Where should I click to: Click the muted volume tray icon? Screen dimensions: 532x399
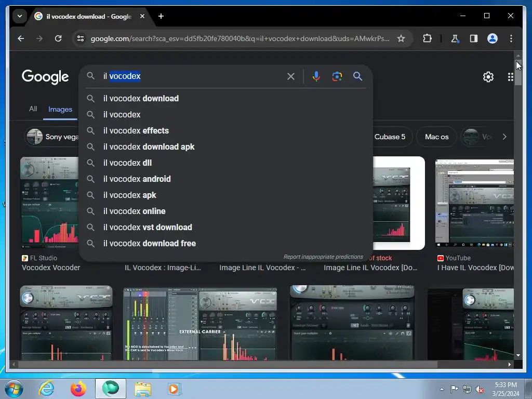480,390
